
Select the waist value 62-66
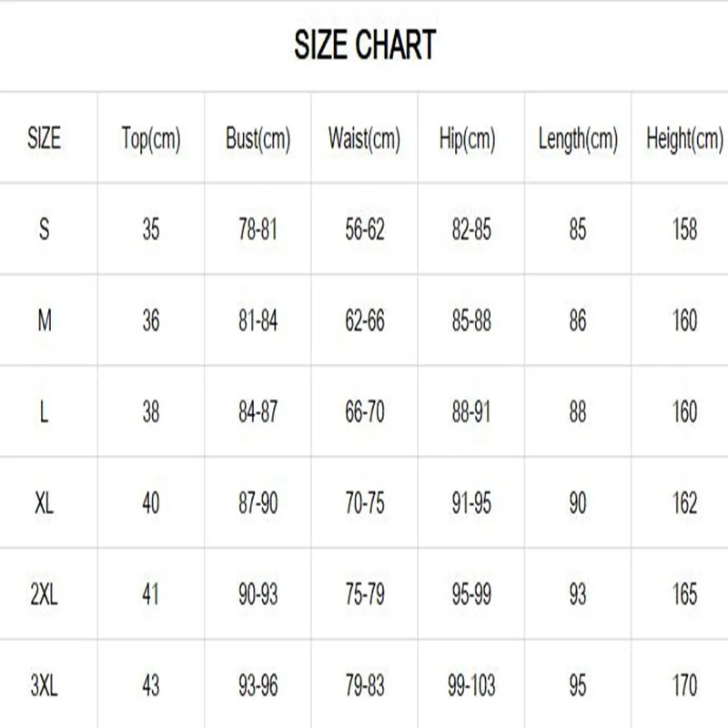[364, 320]
